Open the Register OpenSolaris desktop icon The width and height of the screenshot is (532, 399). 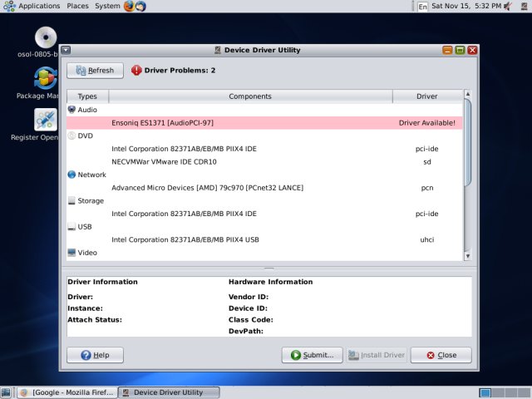(45, 120)
